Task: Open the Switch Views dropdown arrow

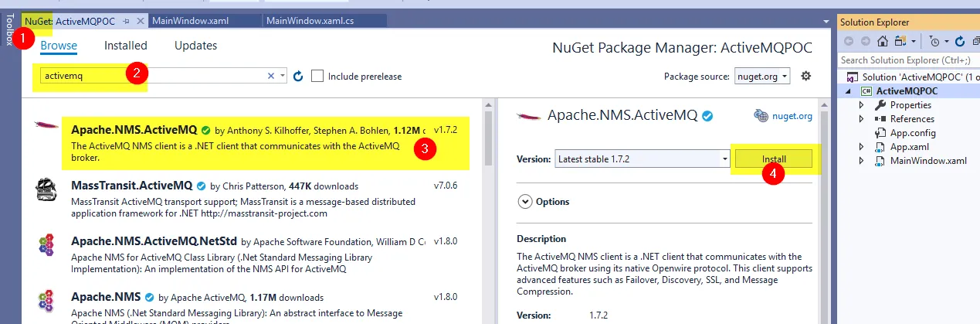Action: [x=914, y=41]
